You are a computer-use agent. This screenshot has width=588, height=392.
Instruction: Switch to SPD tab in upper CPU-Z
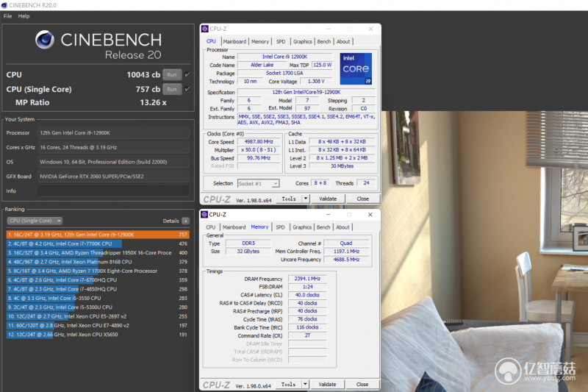281,42
